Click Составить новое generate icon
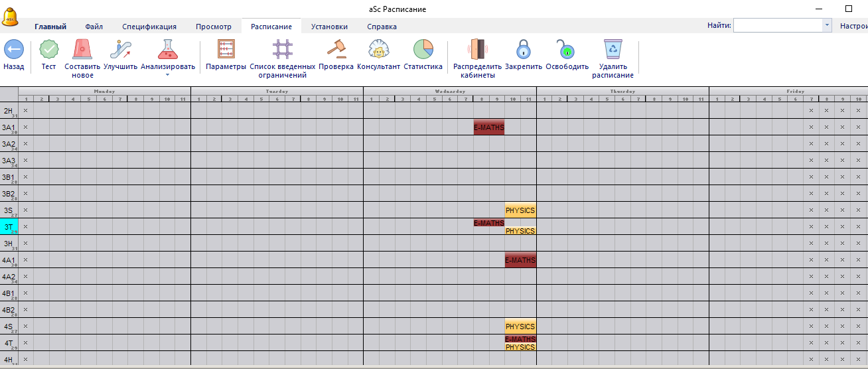 [x=82, y=50]
